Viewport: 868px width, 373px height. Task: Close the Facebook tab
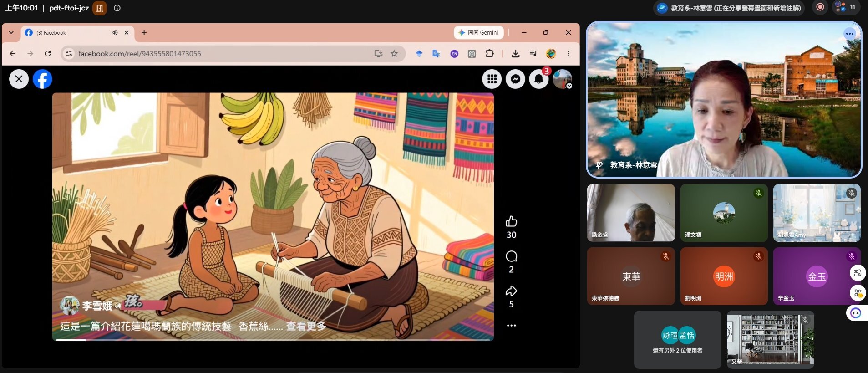point(127,33)
